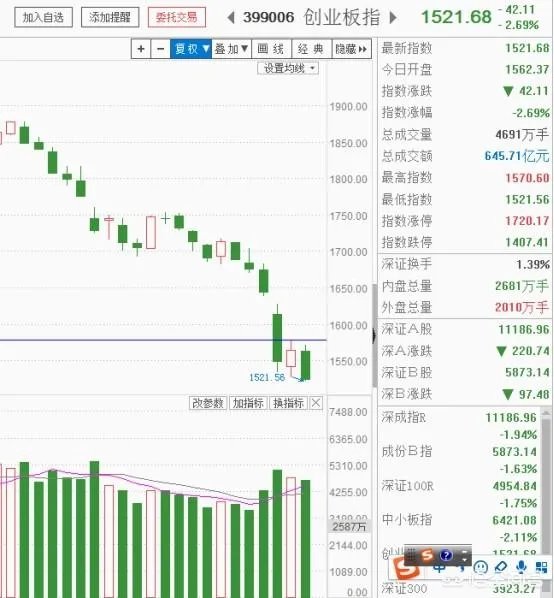The width and height of the screenshot is (554, 598).
Task: Click 最低指数 value 1521.56
Action: coord(527,199)
